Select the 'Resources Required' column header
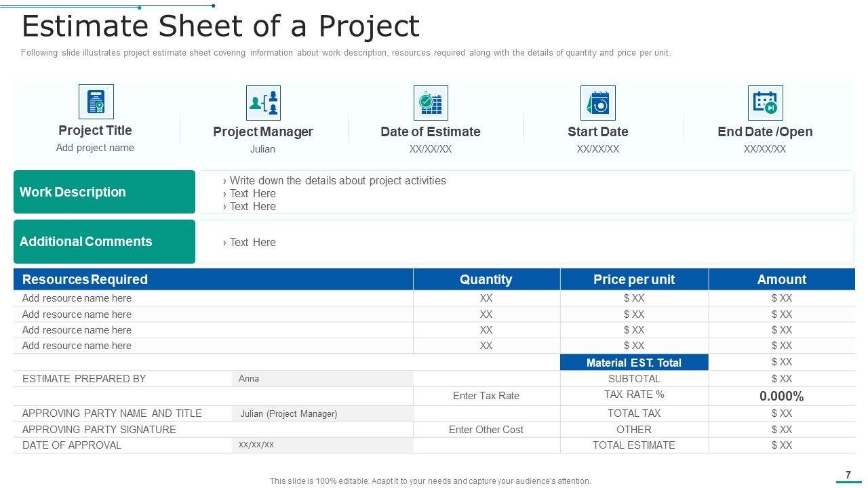 213,279
